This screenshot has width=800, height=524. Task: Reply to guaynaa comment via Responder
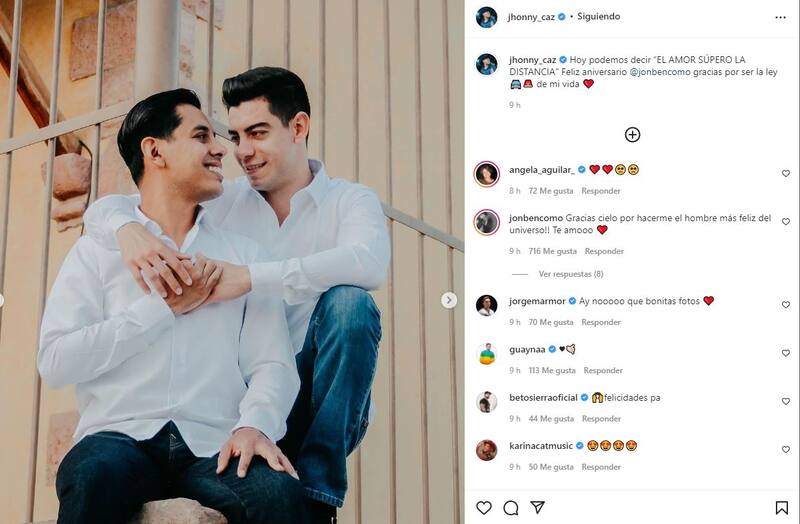click(x=603, y=370)
